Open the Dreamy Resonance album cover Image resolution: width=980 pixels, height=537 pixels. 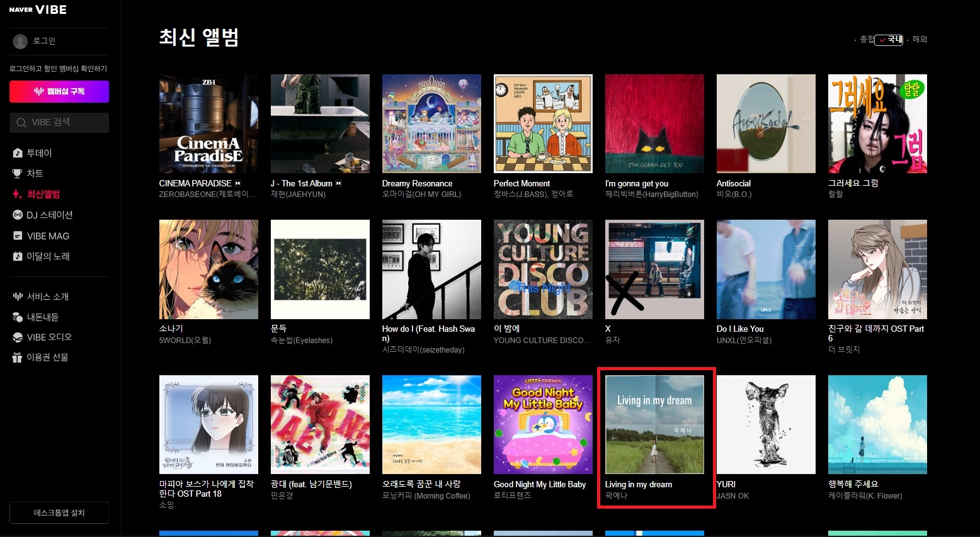(431, 123)
